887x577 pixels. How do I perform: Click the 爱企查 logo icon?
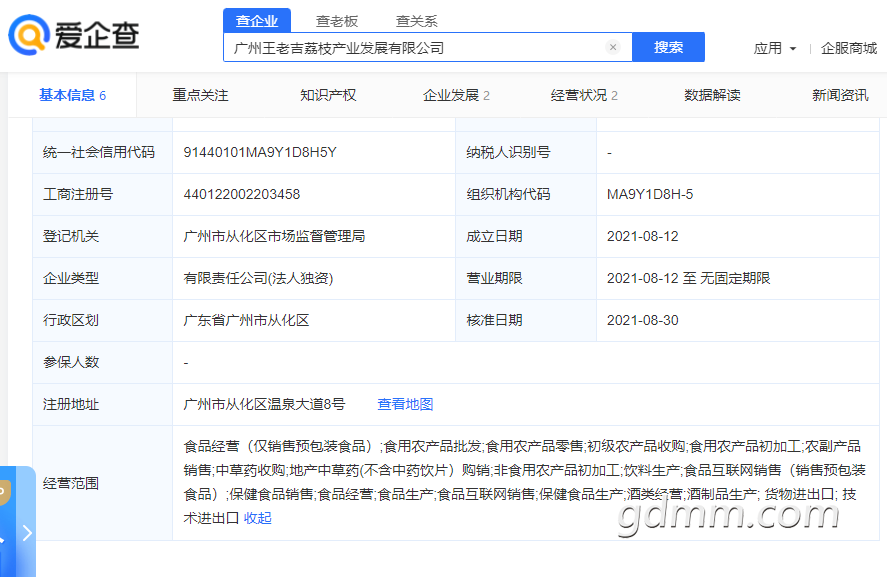29,35
